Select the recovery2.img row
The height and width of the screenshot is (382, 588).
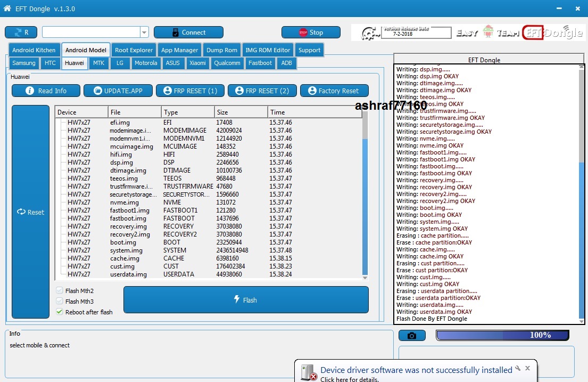click(209, 234)
